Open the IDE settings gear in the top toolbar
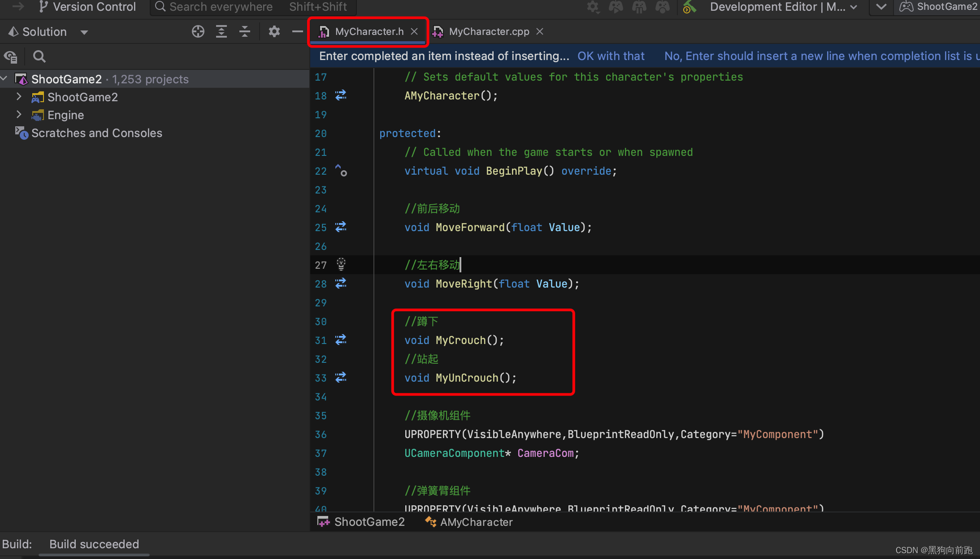The width and height of the screenshot is (980, 559). tap(593, 7)
